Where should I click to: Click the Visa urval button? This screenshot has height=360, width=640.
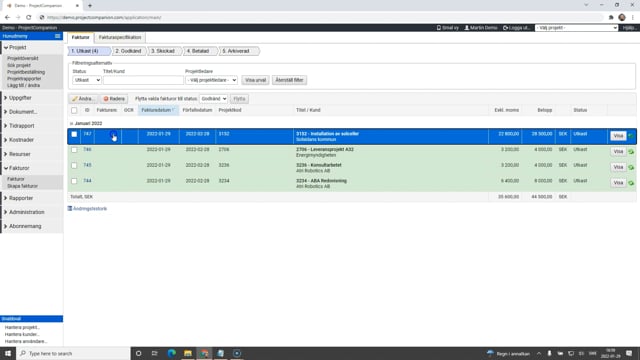click(256, 80)
